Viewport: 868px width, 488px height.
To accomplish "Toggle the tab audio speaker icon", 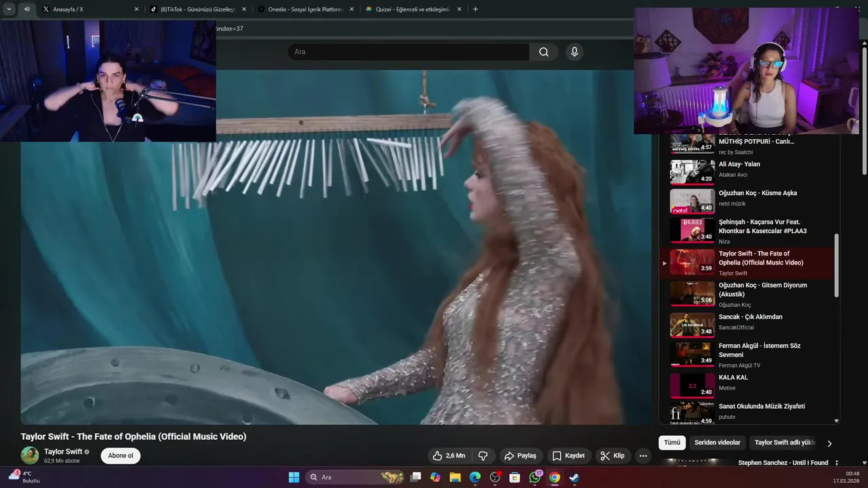I will click(26, 9).
